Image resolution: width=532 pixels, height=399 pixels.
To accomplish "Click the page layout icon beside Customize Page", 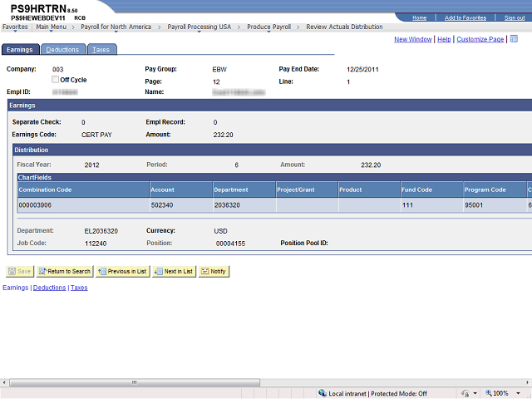I will pos(514,39).
